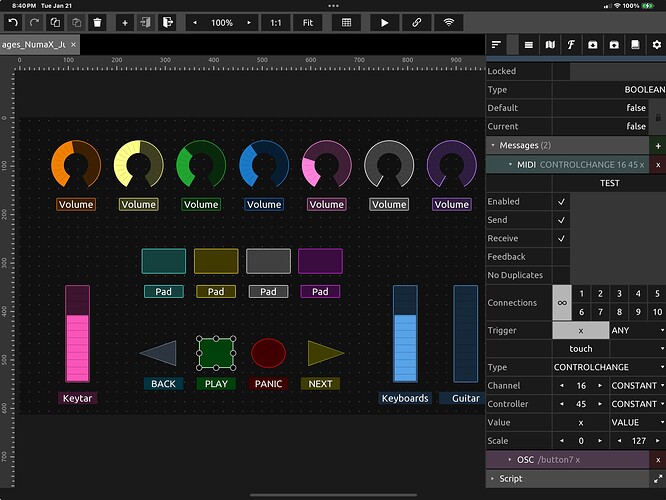This screenshot has width=666, height=500.
Task: Close the ages_NumaX document tab
Action: click(73, 45)
